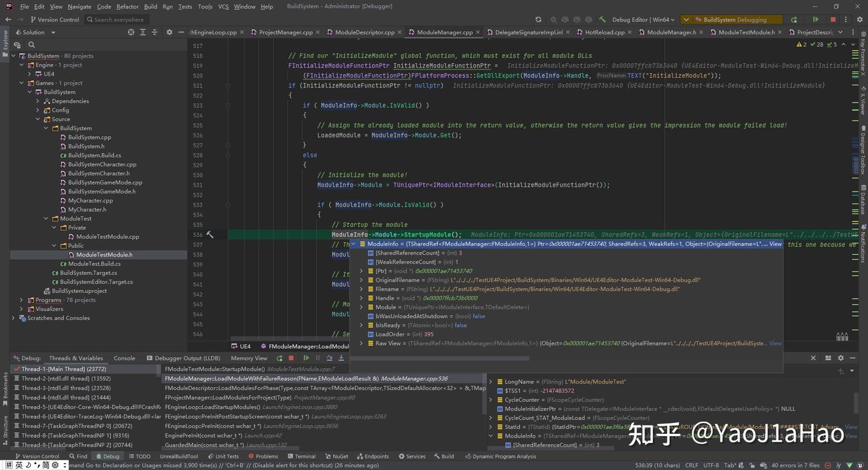This screenshot has height=470, width=868.
Task: Click the Collapse All icon in Solution panel
Action: point(154,33)
